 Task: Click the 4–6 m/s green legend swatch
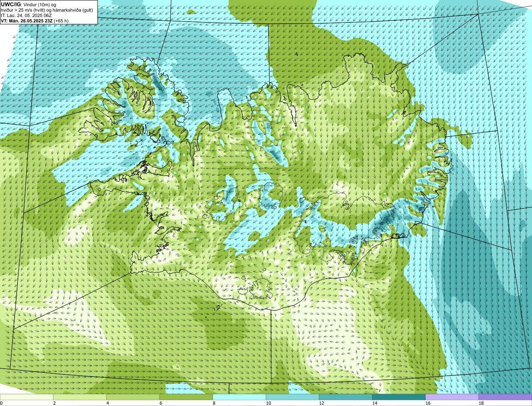(x=133, y=397)
